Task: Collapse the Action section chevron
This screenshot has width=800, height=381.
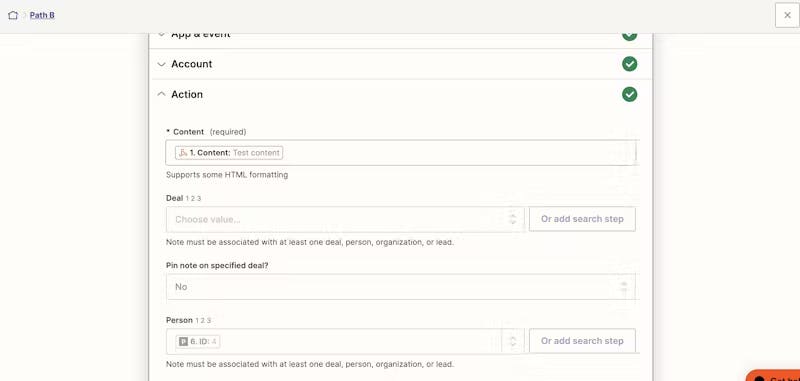Action: (161, 94)
